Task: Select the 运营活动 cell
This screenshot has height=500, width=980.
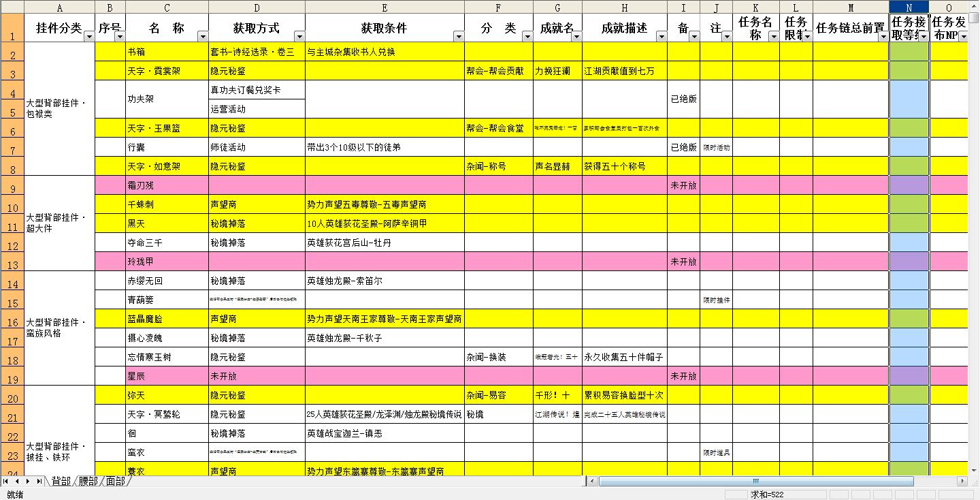Action: 257,109
